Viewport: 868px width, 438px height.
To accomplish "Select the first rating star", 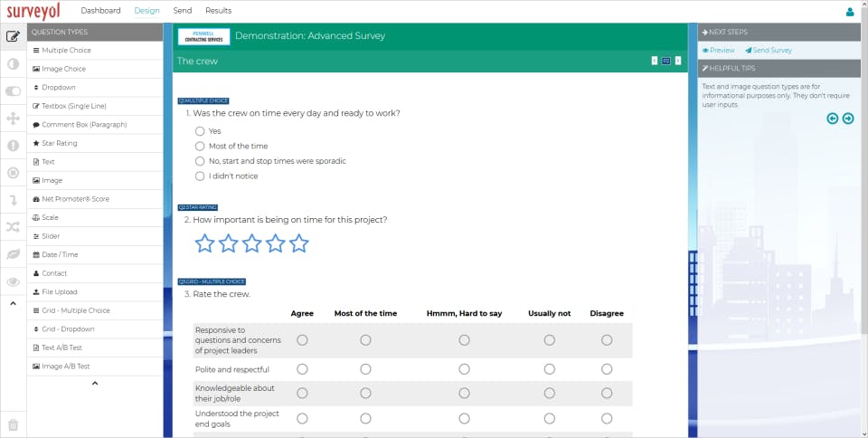I will pyautogui.click(x=205, y=243).
